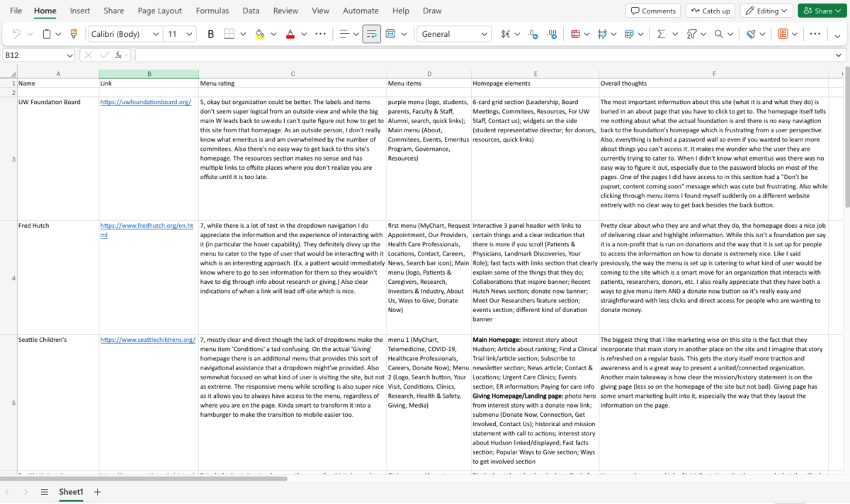Add a new sheet with plus
Viewport: 850px width, 504px height.
pyautogui.click(x=98, y=492)
